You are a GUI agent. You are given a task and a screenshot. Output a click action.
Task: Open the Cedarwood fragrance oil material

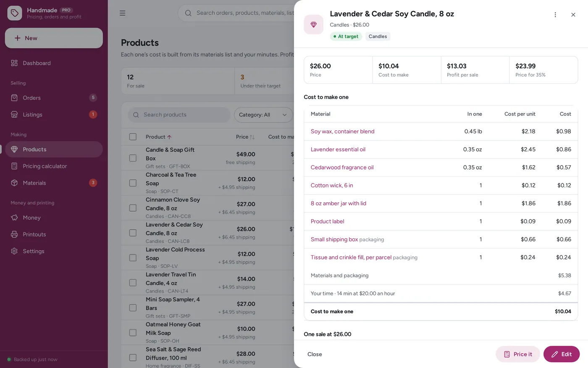(x=342, y=167)
